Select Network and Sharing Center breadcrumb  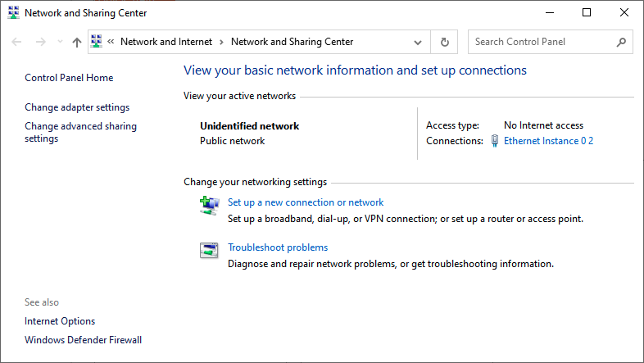[x=292, y=42]
